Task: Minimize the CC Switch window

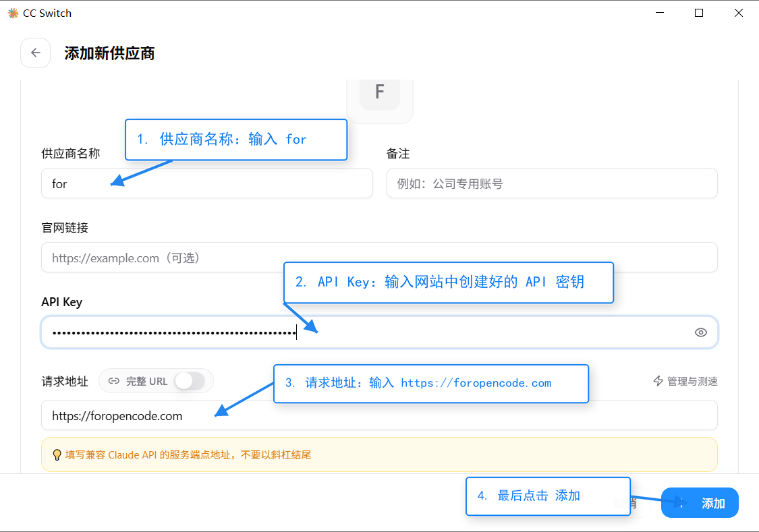Action: click(659, 13)
